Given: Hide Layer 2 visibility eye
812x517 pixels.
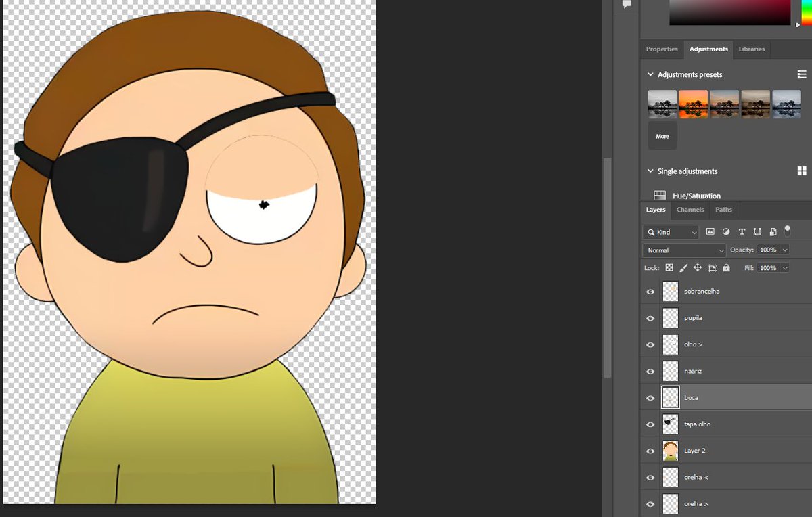Looking at the screenshot, I should tap(650, 451).
